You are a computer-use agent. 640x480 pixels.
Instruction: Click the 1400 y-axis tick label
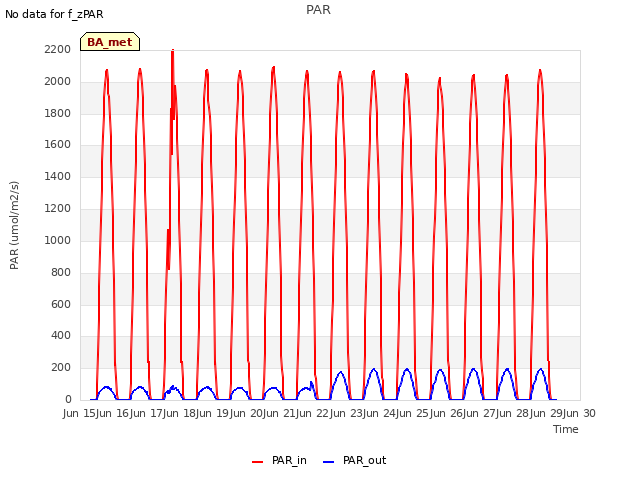click(58, 176)
